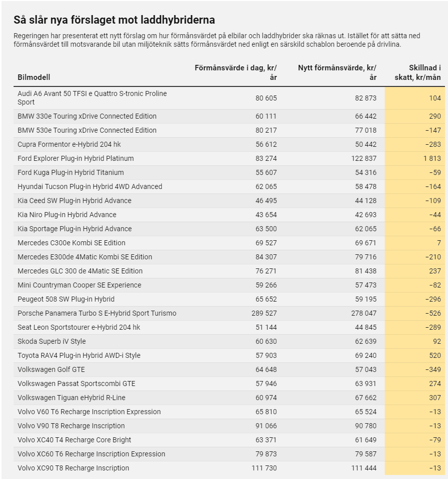This screenshot has width=448, height=479.
Task: Click the 122 837 new benefit value
Action: 364,158
